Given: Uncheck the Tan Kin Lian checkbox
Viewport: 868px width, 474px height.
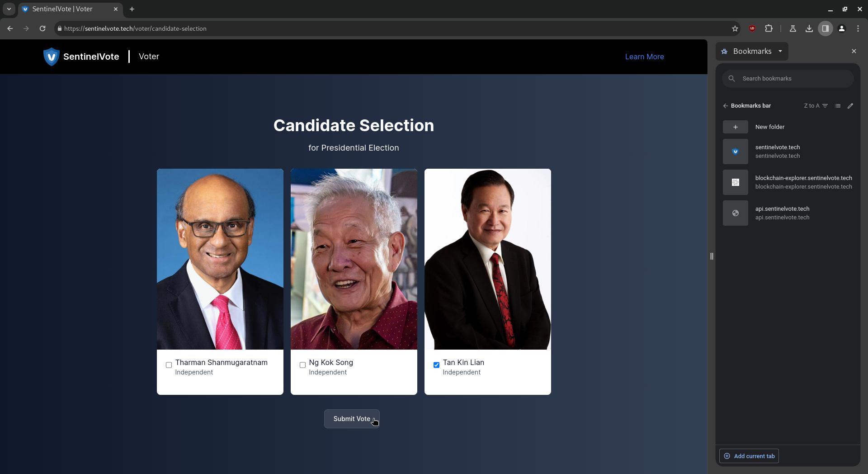Looking at the screenshot, I should point(436,365).
